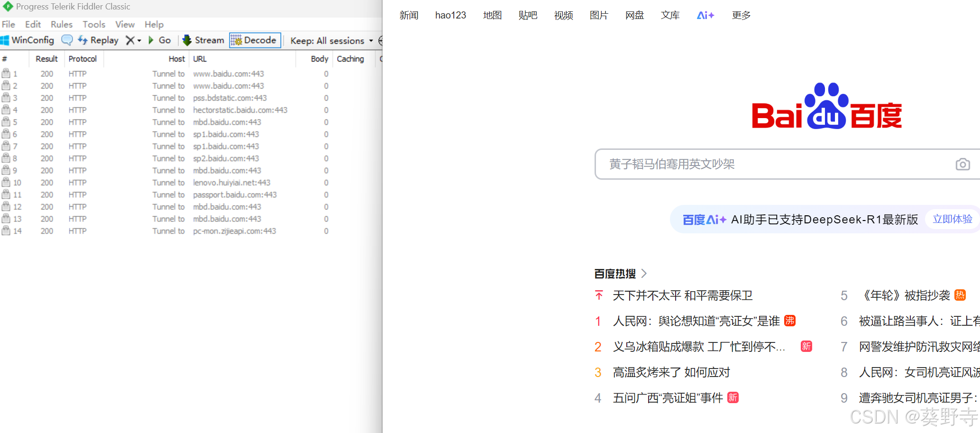Viewport: 980px width, 433px height.
Task: Click the Fiddler app icon in title bar
Action: click(x=8, y=7)
